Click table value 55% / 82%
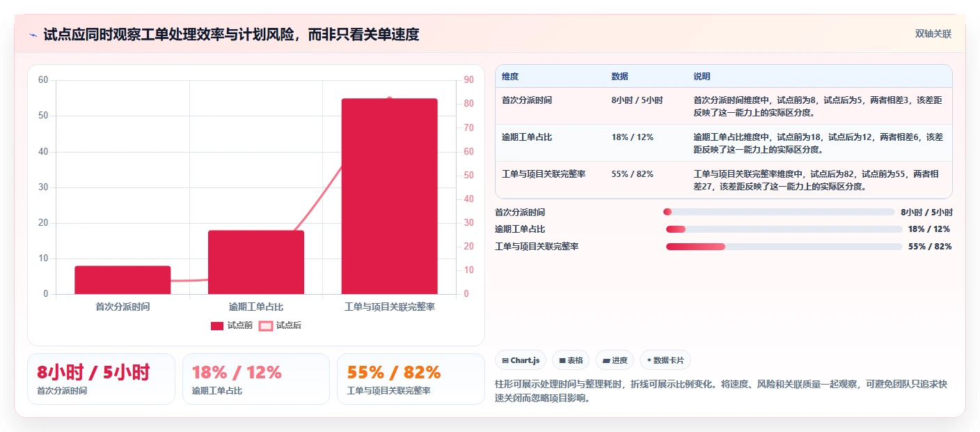The width and height of the screenshot is (980, 432). (x=633, y=174)
